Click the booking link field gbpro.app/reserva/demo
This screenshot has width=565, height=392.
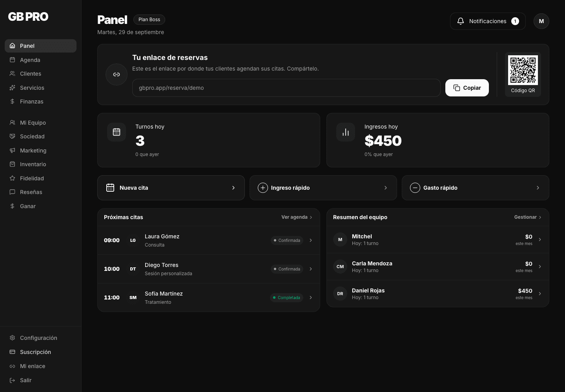[286, 88]
